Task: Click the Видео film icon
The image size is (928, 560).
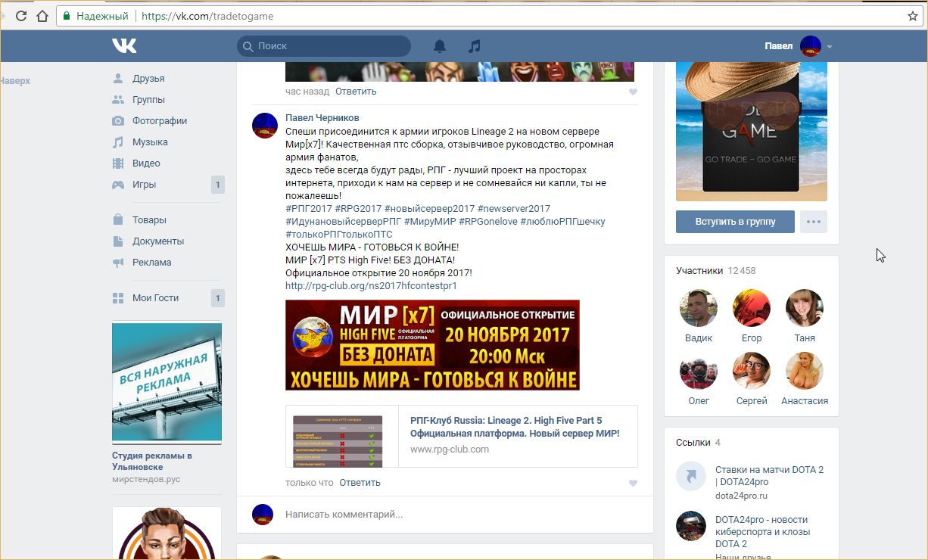Action: pyautogui.click(x=118, y=163)
